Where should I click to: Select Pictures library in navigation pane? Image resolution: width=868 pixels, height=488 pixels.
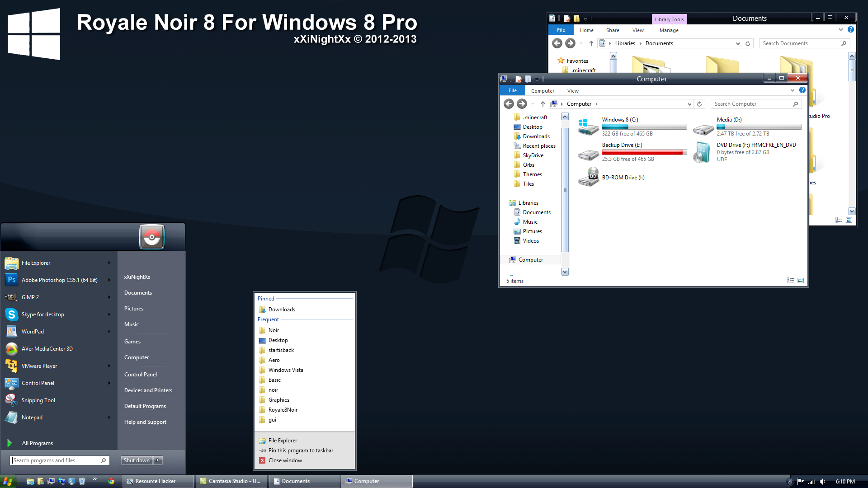tap(532, 231)
